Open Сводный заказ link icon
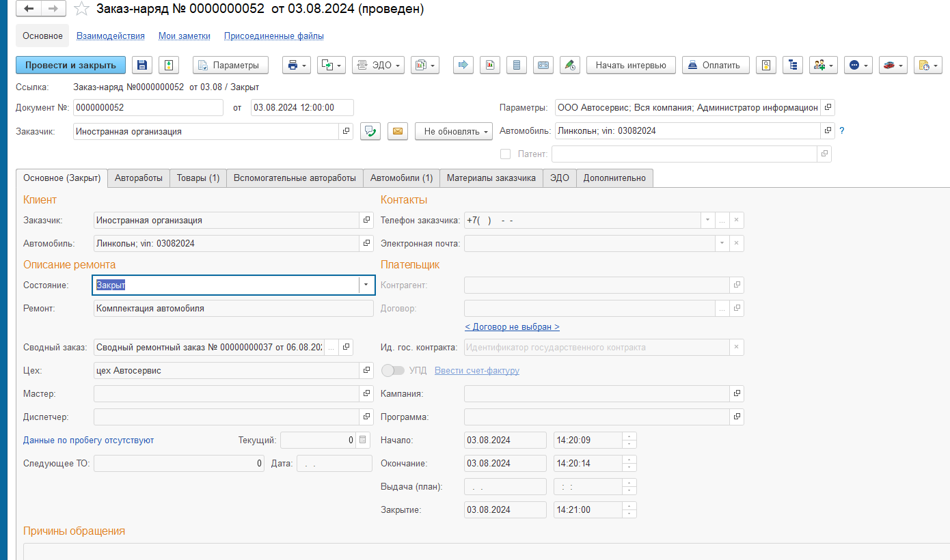Image resolution: width=950 pixels, height=560 pixels. (346, 348)
